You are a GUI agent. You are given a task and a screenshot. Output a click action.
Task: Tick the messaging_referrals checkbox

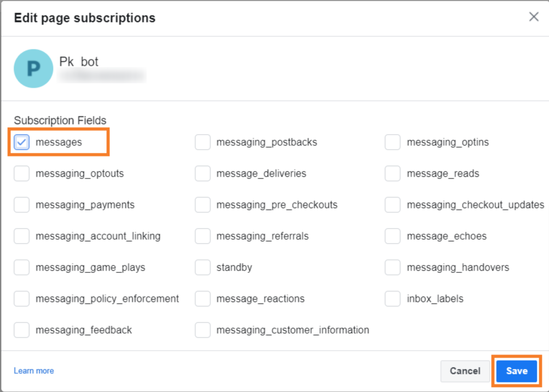coord(203,236)
